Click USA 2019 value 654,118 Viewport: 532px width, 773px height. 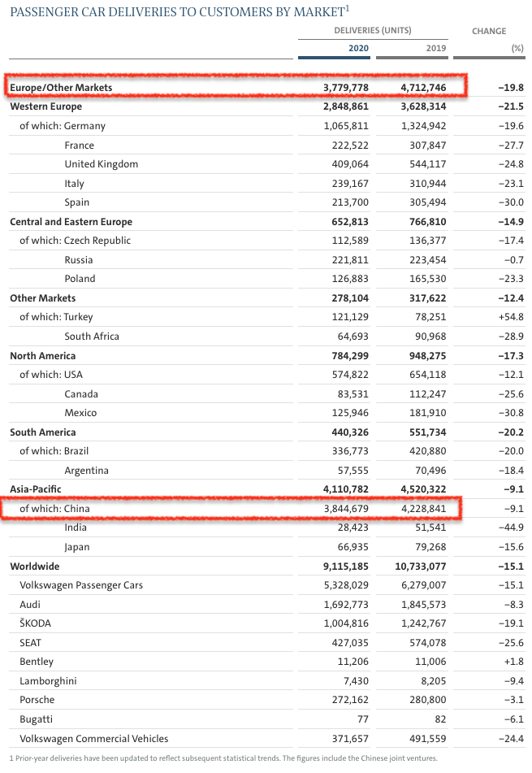click(427, 375)
